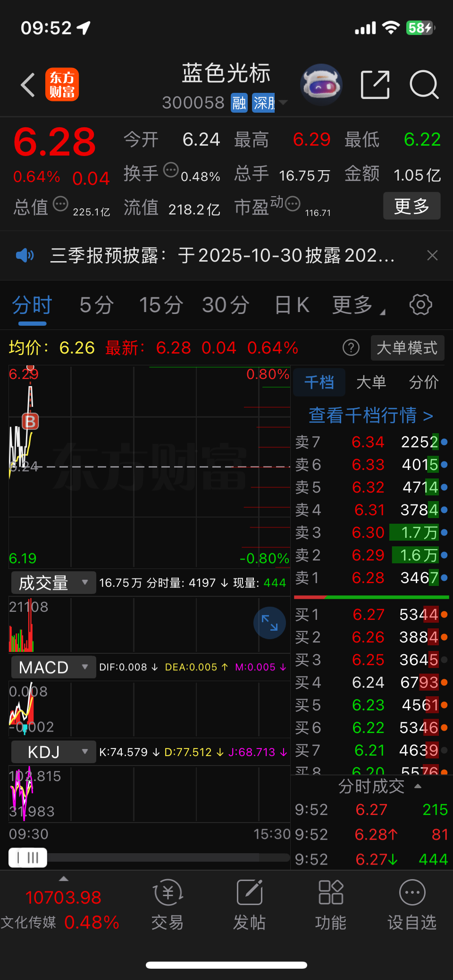
Task: Tap the 深股通 tag icon
Action: (263, 102)
